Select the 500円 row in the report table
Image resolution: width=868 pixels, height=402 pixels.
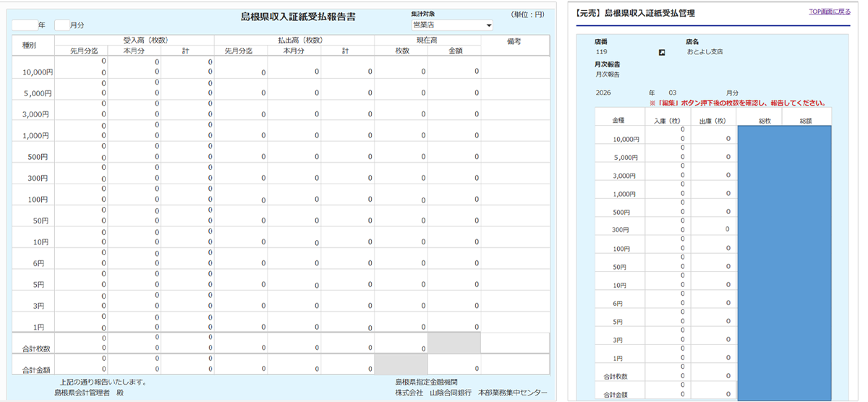pos(281,152)
